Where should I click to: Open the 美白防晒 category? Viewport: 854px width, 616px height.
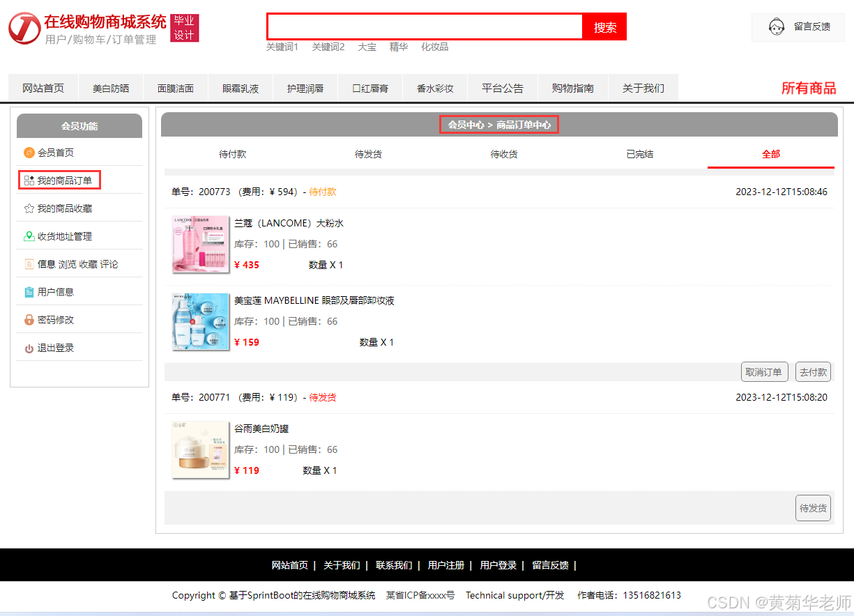point(111,88)
